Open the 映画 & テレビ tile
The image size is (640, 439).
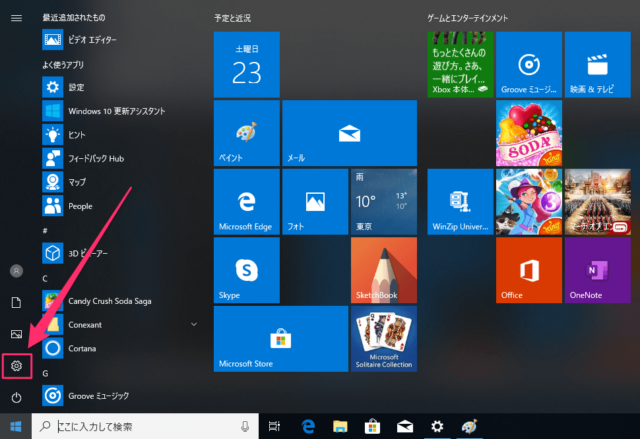598,64
